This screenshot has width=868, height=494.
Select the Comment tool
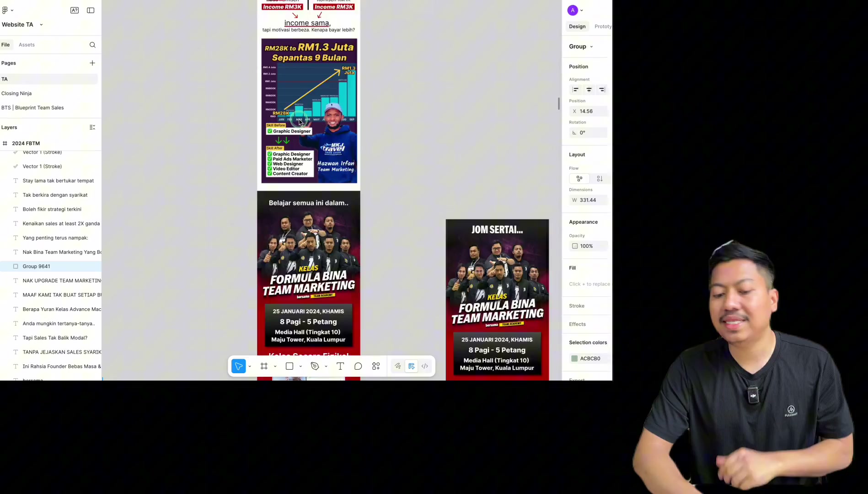coord(358,366)
